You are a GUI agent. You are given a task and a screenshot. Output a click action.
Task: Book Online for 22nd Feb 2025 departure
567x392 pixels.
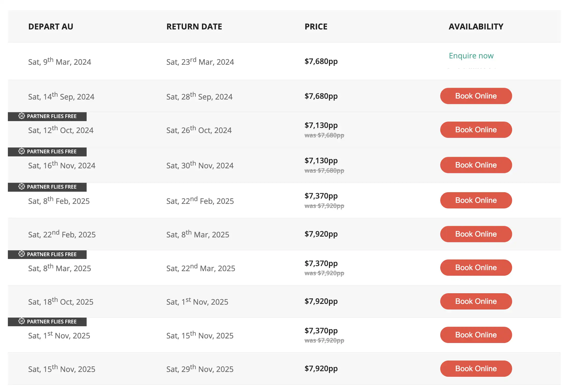(476, 234)
